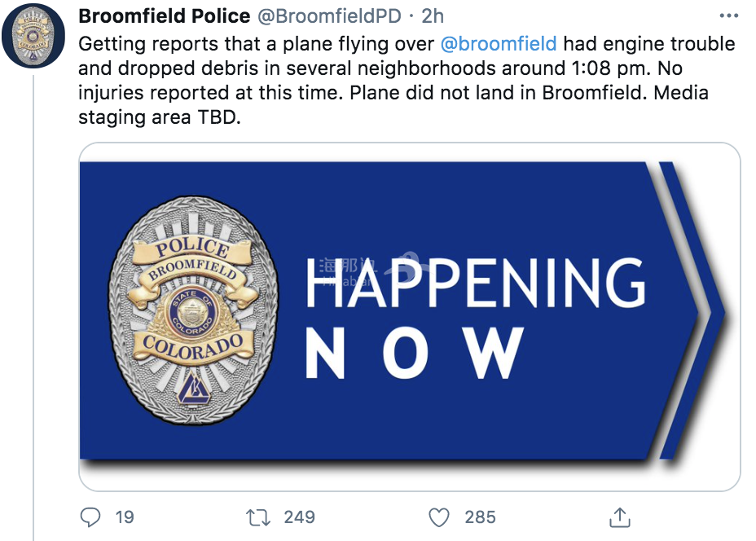Retweet using the arrows icon
This screenshot has width=756, height=541.
pos(258,517)
